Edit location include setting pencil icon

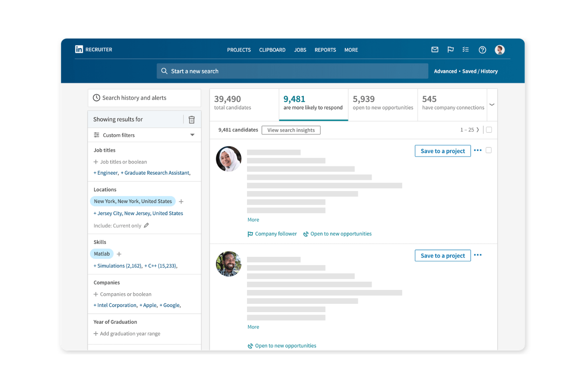point(146,225)
